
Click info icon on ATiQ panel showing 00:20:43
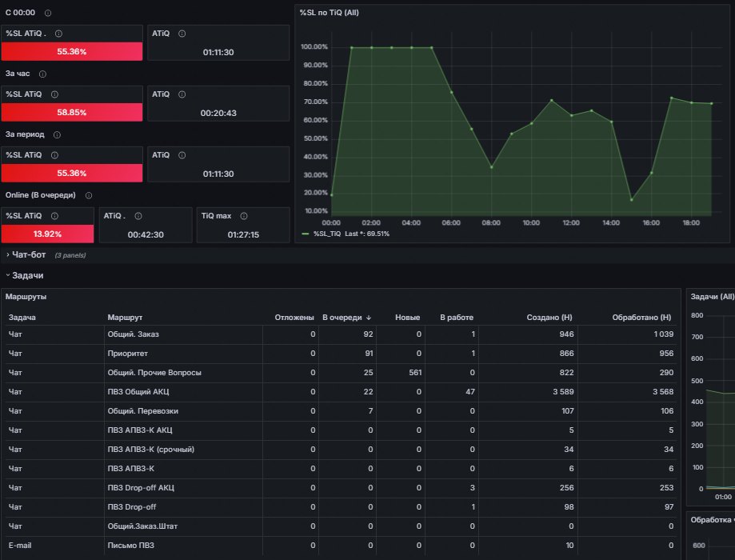pyautogui.click(x=182, y=94)
